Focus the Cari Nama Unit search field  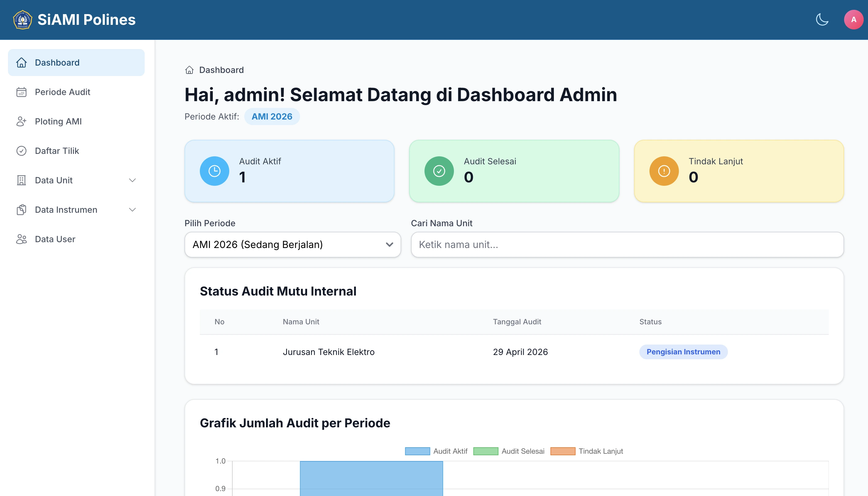[x=627, y=245]
